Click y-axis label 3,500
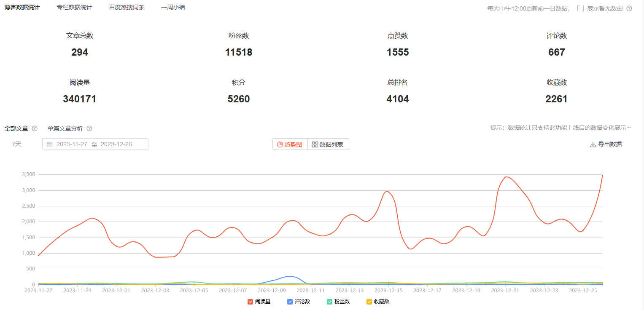Screen dimensions: 644x310 (x=29, y=174)
